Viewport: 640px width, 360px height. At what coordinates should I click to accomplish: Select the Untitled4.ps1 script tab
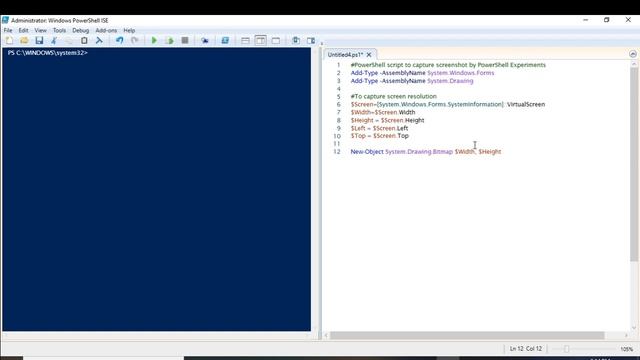point(345,54)
